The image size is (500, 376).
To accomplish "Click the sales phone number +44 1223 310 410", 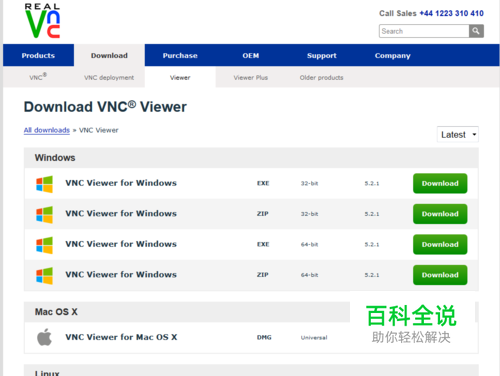I will coord(451,13).
